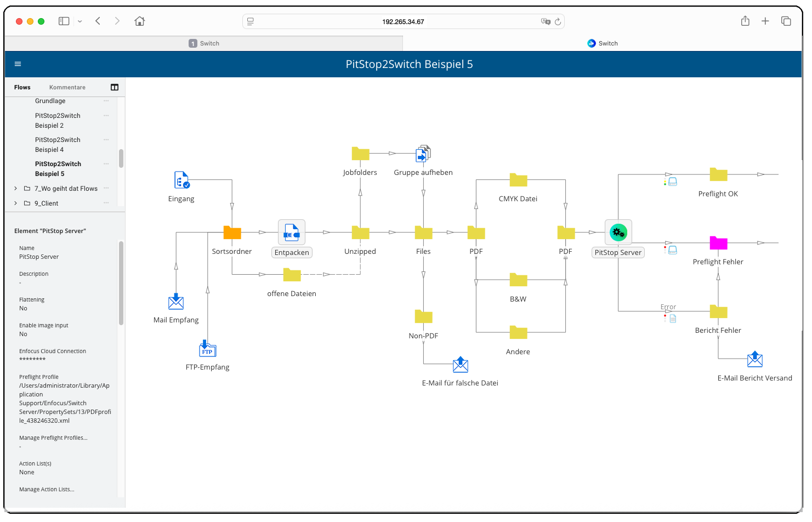The width and height of the screenshot is (812, 522).
Task: Open the hamburger menu in the header
Action: pos(18,64)
